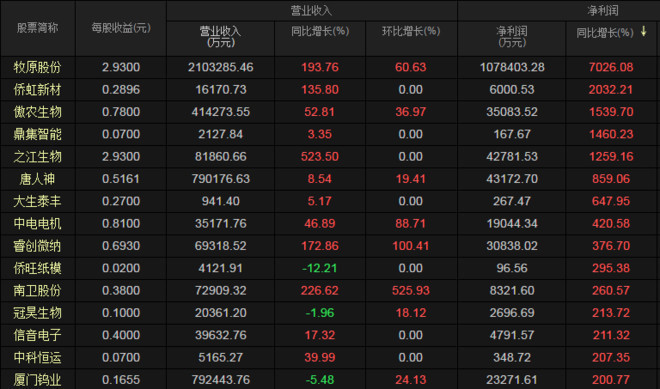The width and height of the screenshot is (660, 389).
Task: Select revenue value 790176.63
Action: click(x=221, y=179)
